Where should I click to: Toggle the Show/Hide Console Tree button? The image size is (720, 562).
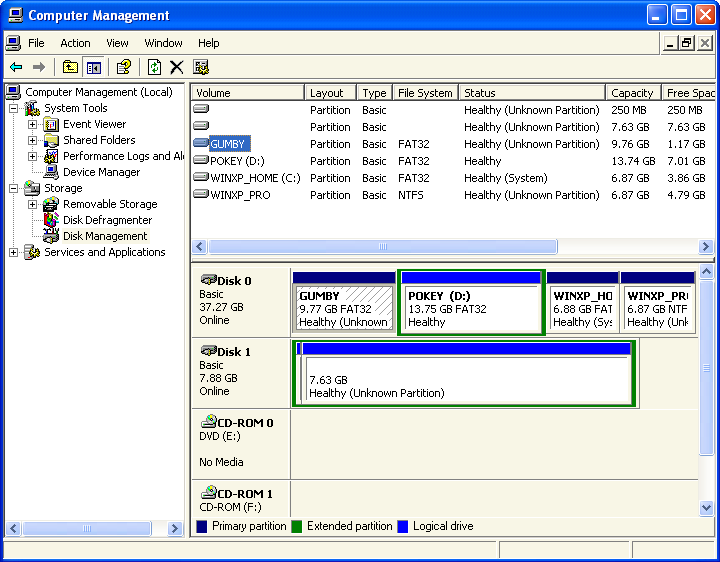pyautogui.click(x=94, y=67)
